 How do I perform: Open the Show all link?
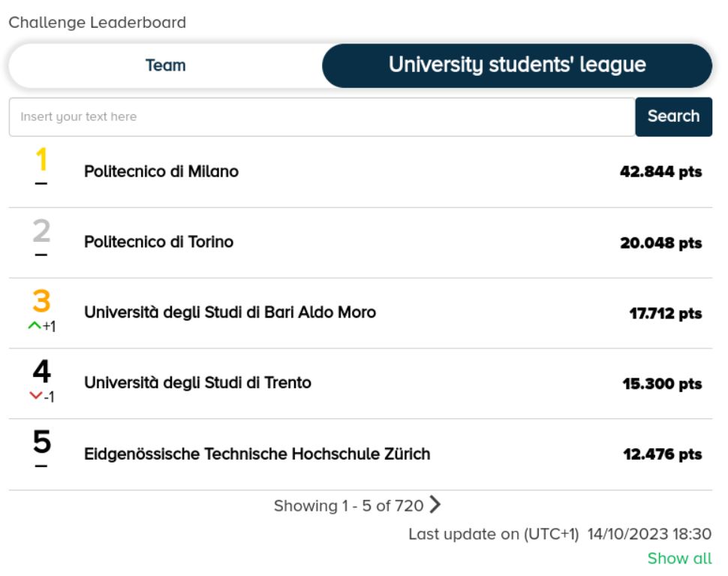679,558
